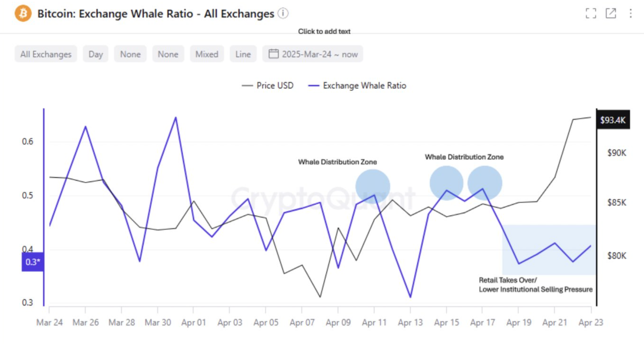Screen dimensions: 644x344
Task: Click the left Whale Distribution Zone label
Action: click(x=337, y=162)
